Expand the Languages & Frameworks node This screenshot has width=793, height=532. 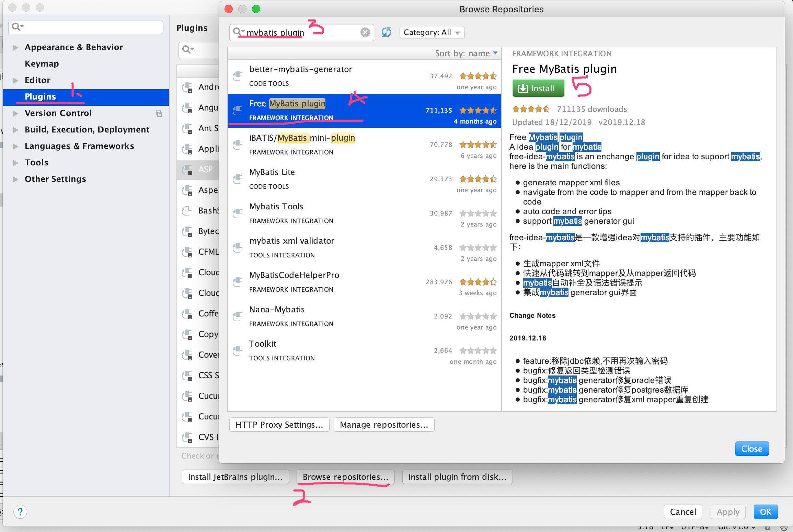tap(15, 146)
